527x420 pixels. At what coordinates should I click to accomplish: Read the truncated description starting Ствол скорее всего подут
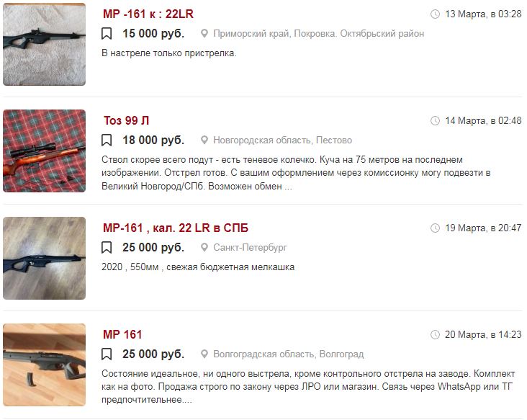click(296, 173)
